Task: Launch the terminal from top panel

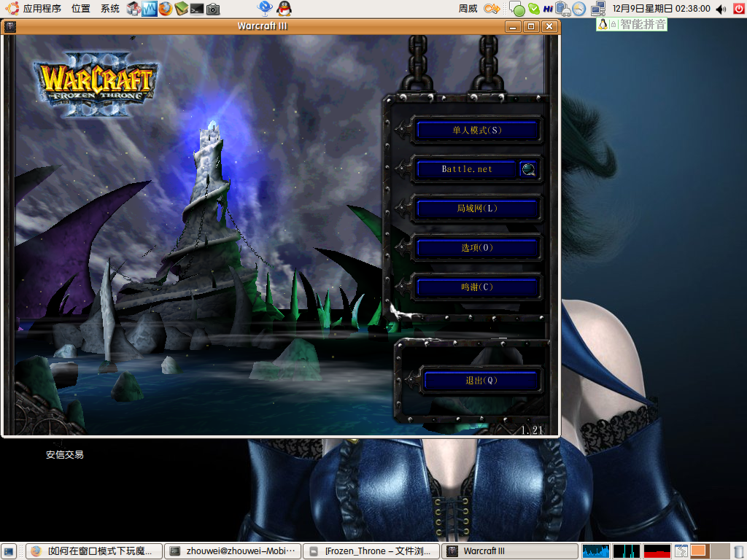Action: (x=197, y=9)
